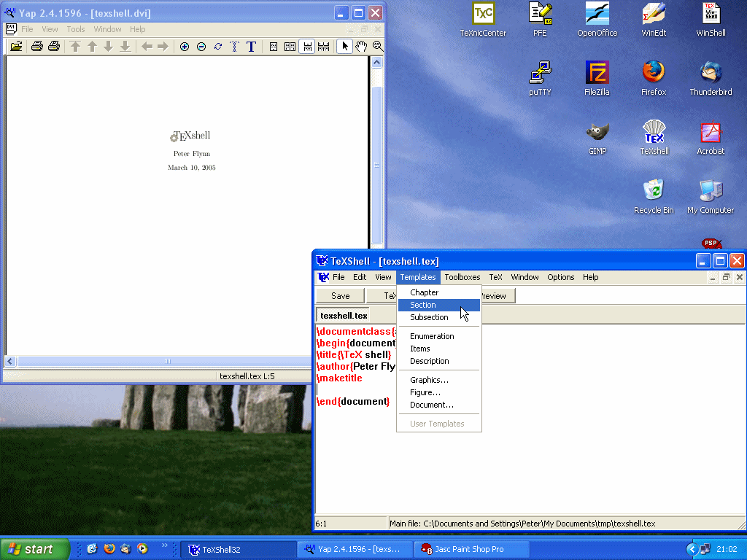Viewport: 747px width, 560px height.
Task: Click the Windows Start button
Action: (34, 549)
